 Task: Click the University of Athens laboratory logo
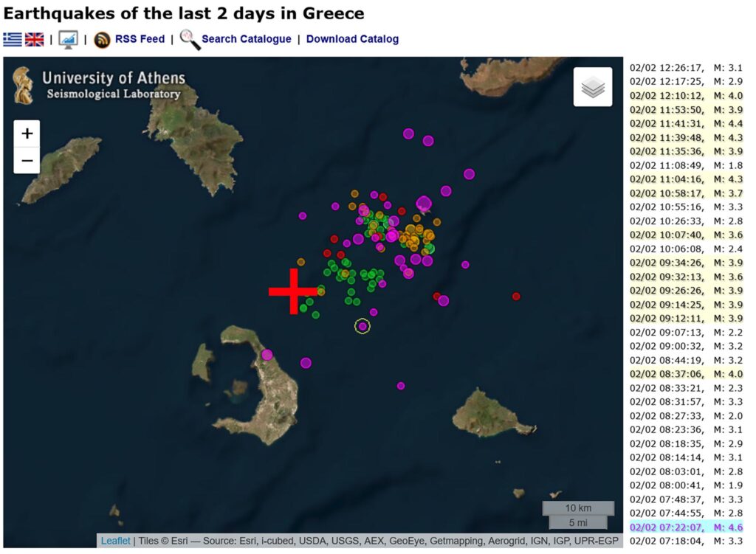[x=100, y=86]
